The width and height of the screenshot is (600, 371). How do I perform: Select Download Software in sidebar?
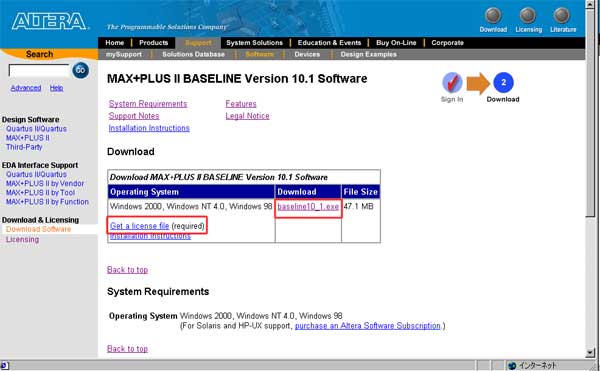point(38,229)
